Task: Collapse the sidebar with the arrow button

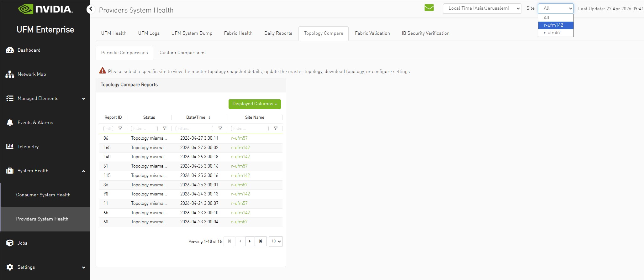Action: point(91,9)
